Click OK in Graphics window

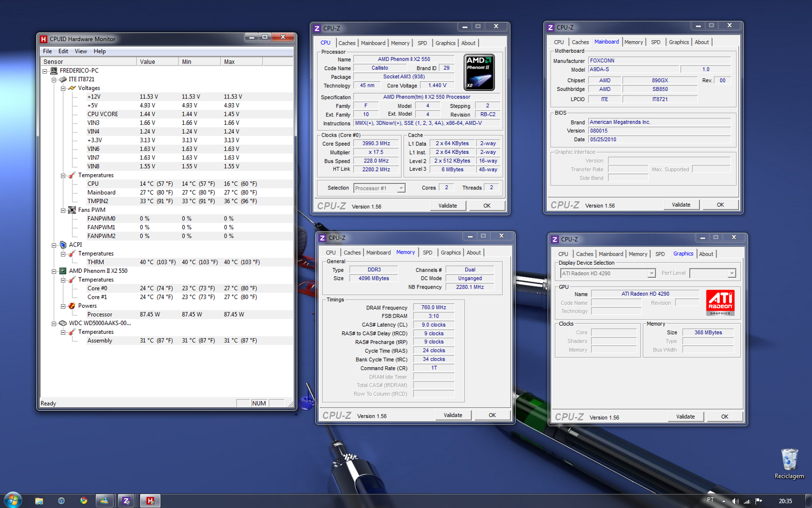click(x=725, y=417)
